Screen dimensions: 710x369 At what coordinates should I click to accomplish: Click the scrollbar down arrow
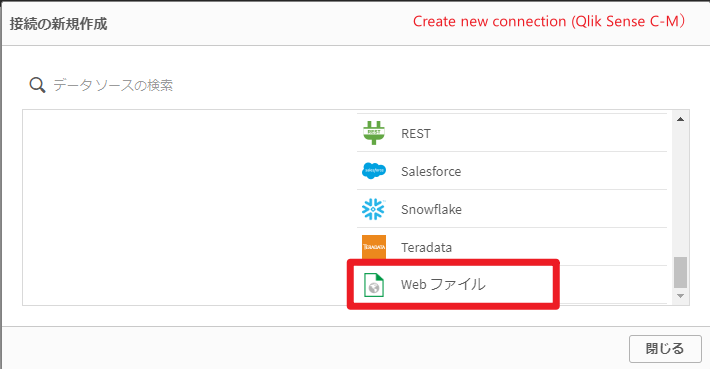coord(680,296)
